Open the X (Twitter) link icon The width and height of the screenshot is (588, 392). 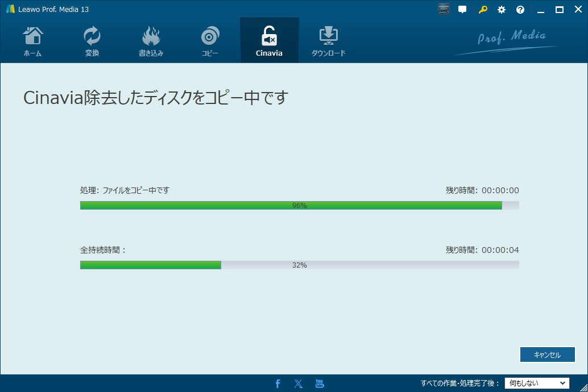point(299,383)
